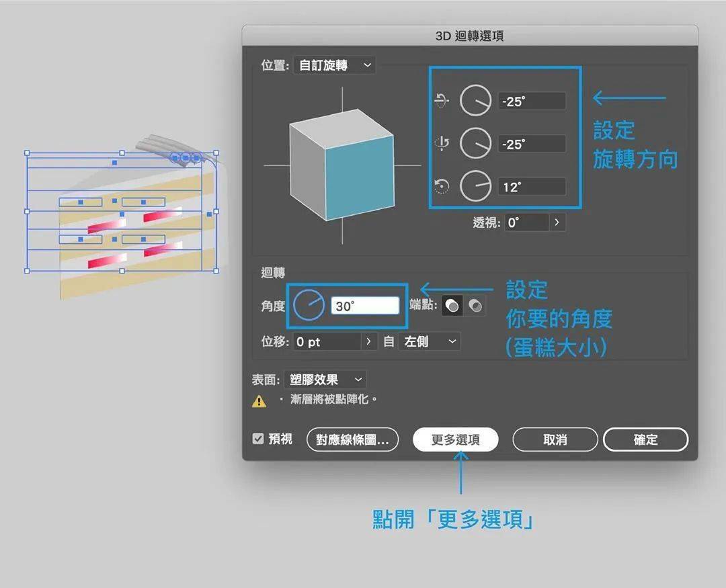The height and width of the screenshot is (588, 726).
Task: Click the X-axis rotation angle dial
Action: click(x=476, y=101)
